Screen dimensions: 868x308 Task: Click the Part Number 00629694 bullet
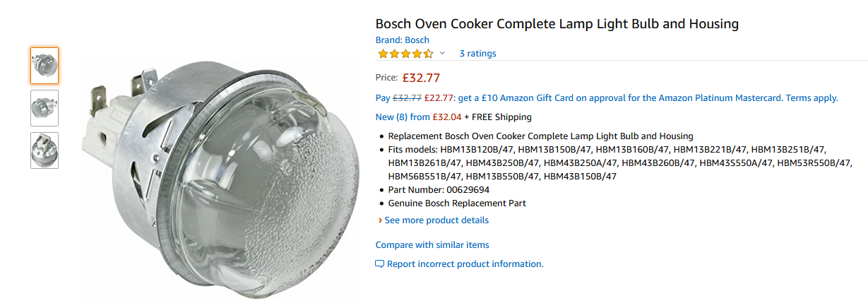[x=439, y=190]
